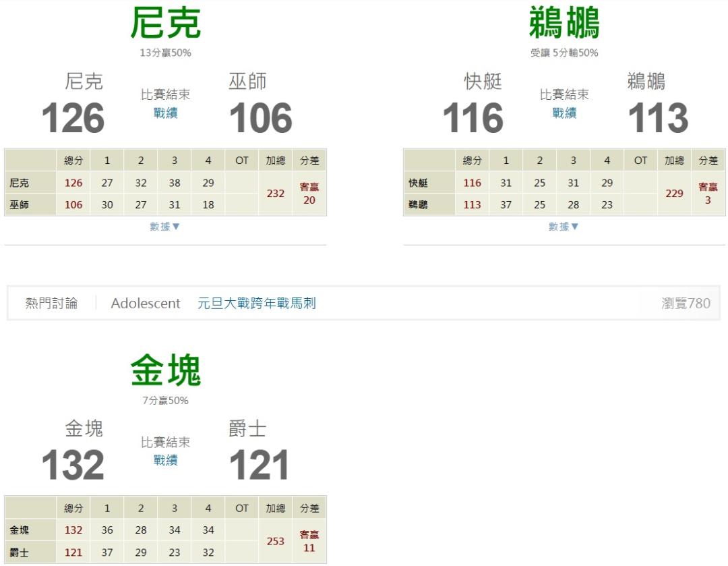The width and height of the screenshot is (728, 566).
Task: Click the 13分贏50% prediction text
Action: [x=165, y=53]
